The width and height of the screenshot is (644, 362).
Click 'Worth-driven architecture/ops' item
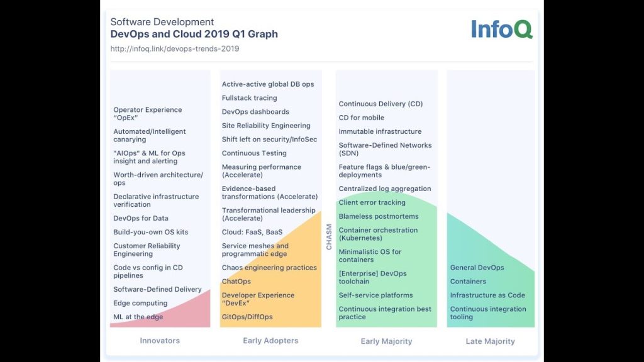[158, 179]
